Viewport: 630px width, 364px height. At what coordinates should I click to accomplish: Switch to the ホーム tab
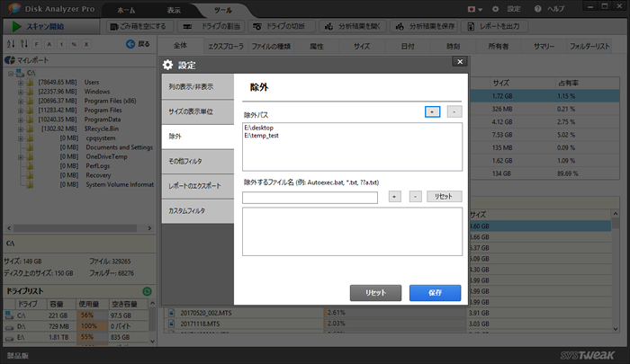point(126,11)
